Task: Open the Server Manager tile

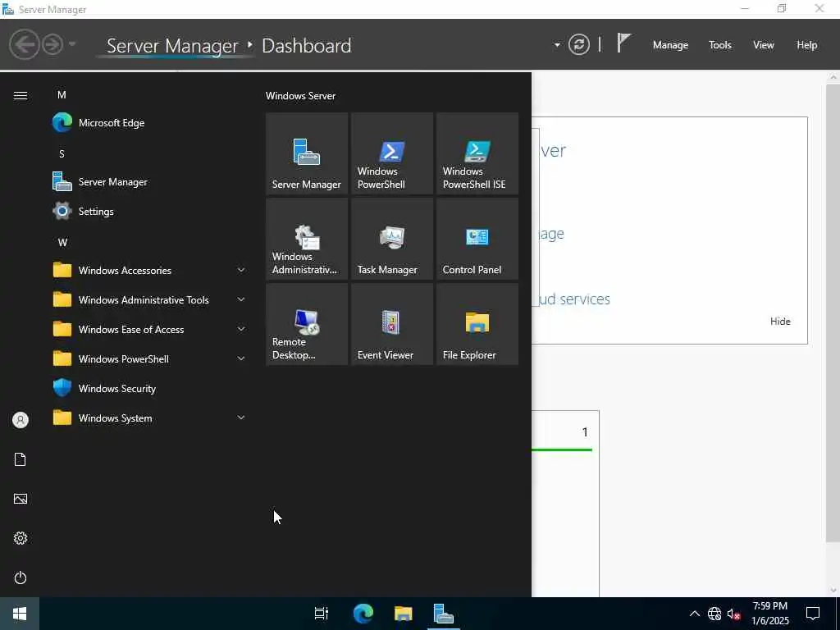Action: [307, 153]
